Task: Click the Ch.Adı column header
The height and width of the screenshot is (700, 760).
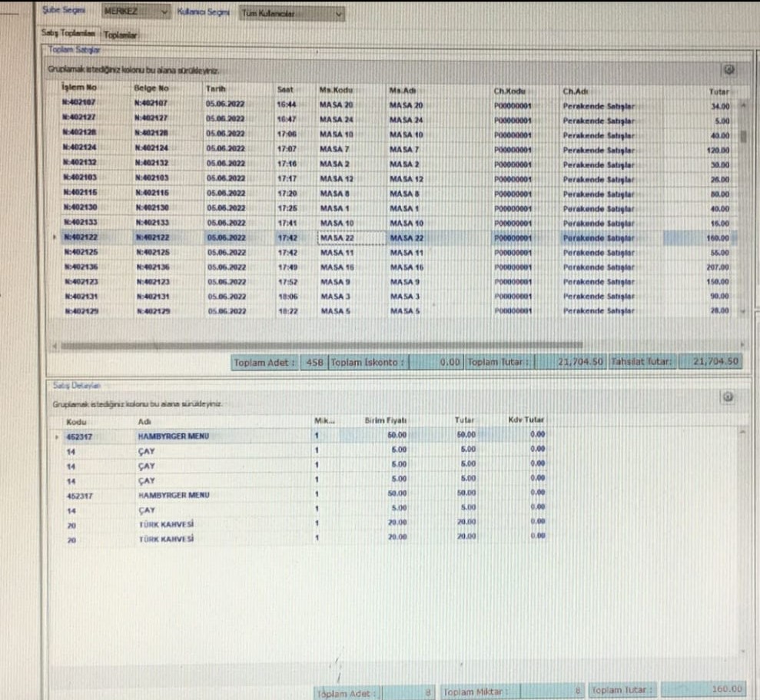Action: pos(576,91)
